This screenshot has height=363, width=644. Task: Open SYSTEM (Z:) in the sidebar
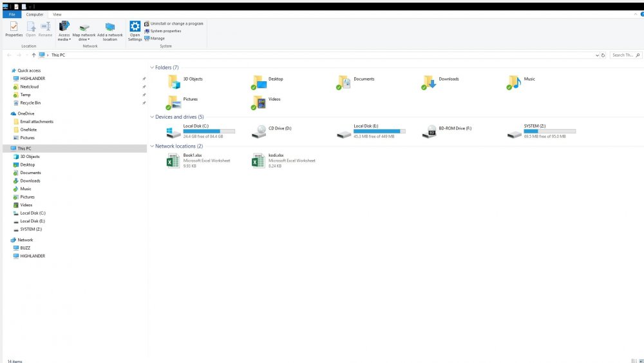(x=31, y=230)
